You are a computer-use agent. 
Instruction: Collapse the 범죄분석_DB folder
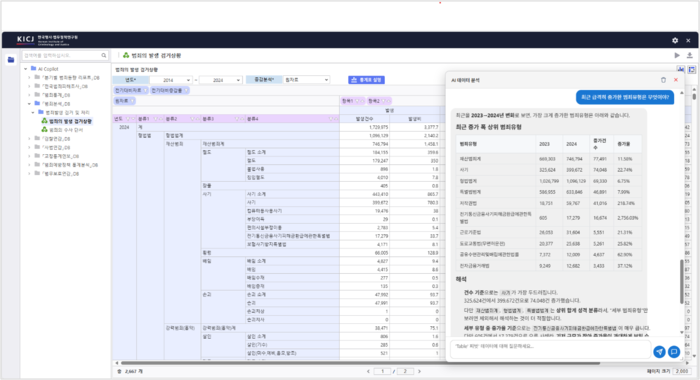point(29,104)
